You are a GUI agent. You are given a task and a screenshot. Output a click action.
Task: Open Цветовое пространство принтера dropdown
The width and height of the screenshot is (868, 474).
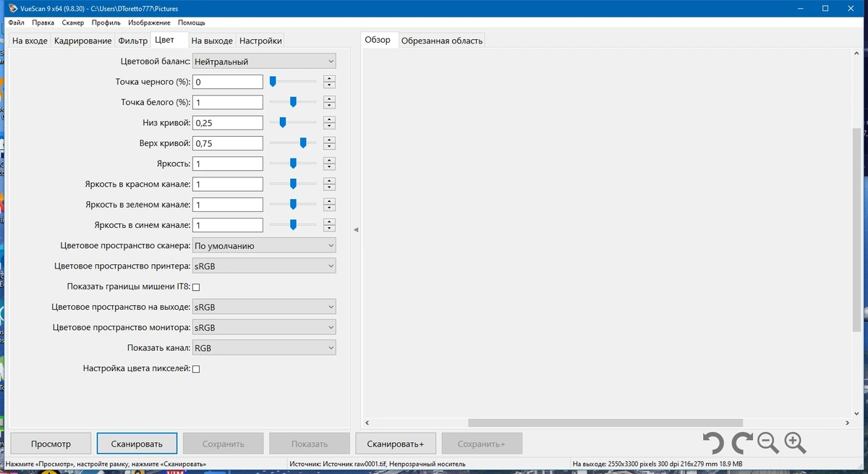click(x=264, y=266)
